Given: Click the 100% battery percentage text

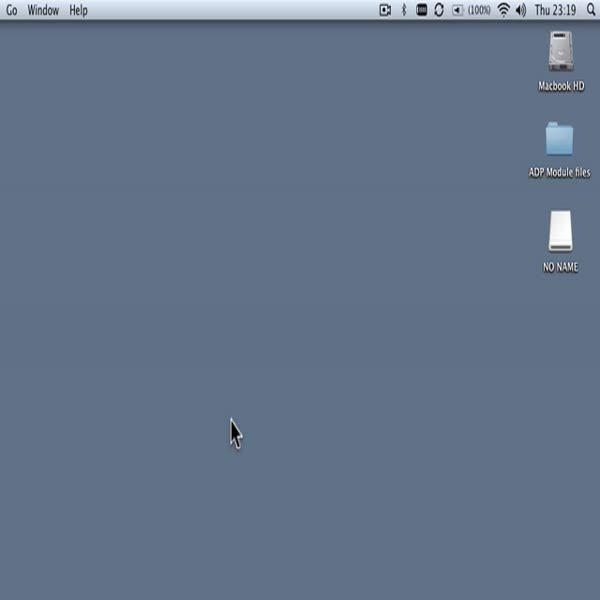Looking at the screenshot, I should pos(479,10).
